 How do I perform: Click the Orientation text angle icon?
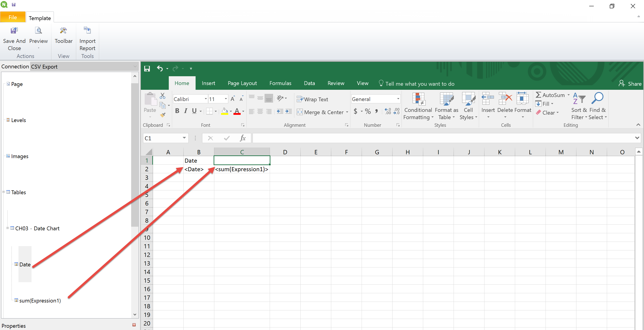click(280, 98)
